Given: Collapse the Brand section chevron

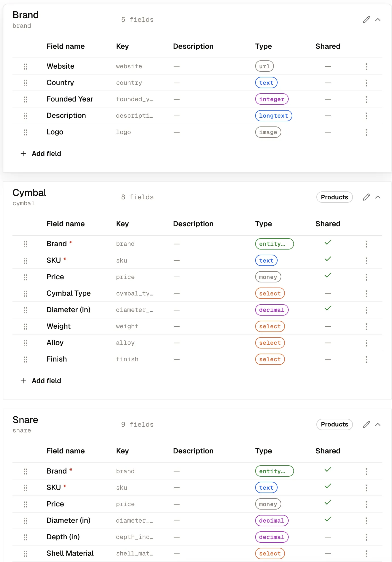Looking at the screenshot, I should (x=378, y=20).
